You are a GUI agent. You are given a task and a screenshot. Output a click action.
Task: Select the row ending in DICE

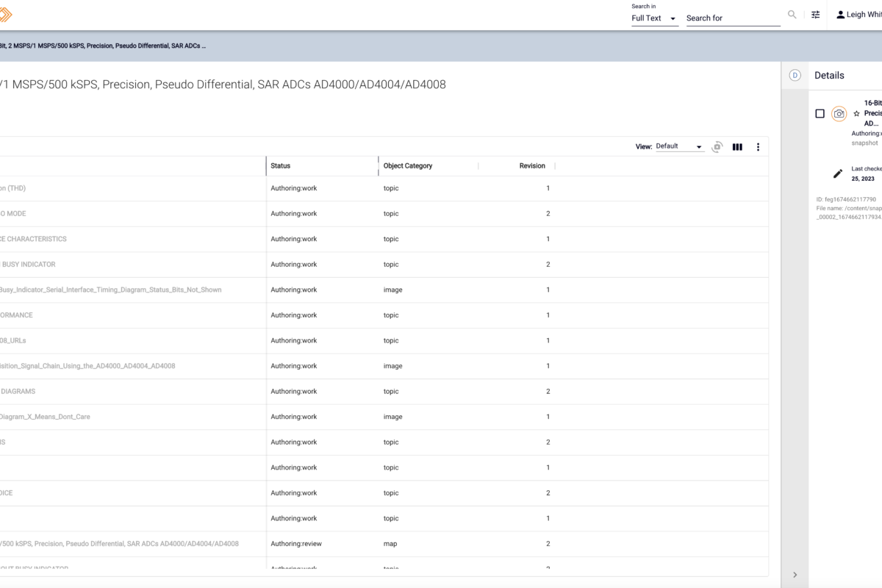coord(384,493)
